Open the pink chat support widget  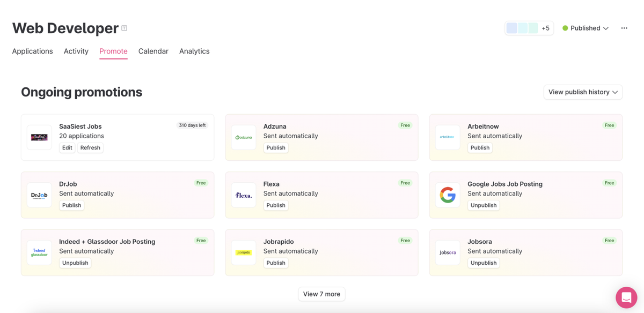626,297
